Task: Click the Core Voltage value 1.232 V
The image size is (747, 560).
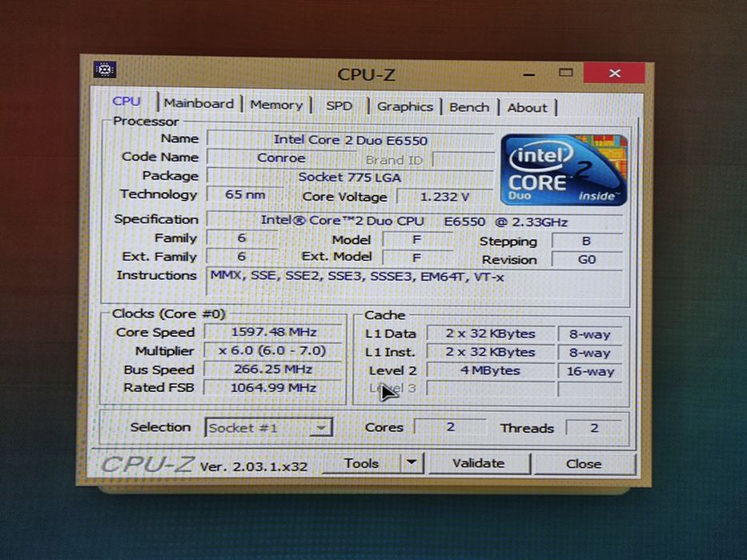Action: pyautogui.click(x=445, y=197)
